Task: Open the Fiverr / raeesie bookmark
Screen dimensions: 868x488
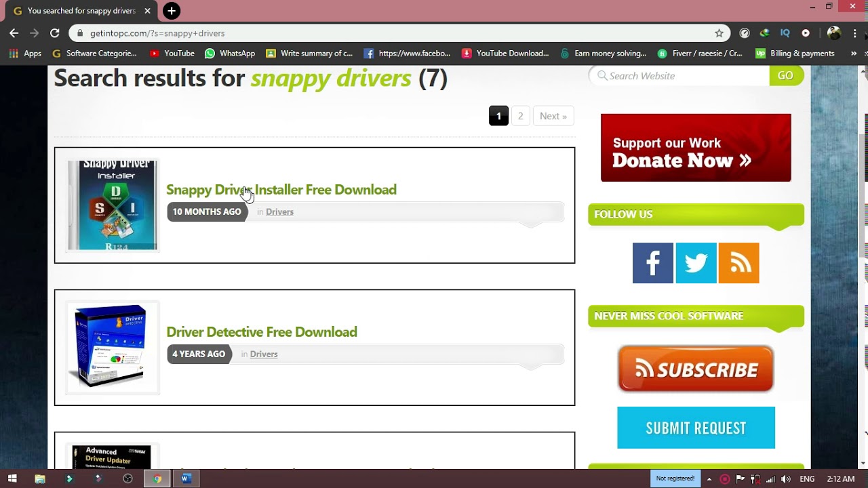Action: coord(699,53)
